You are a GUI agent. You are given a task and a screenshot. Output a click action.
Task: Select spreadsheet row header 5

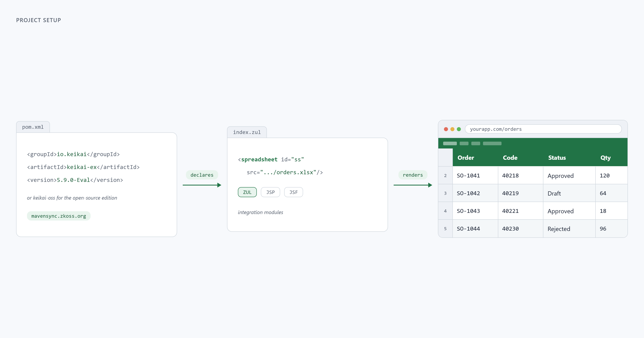point(445,229)
